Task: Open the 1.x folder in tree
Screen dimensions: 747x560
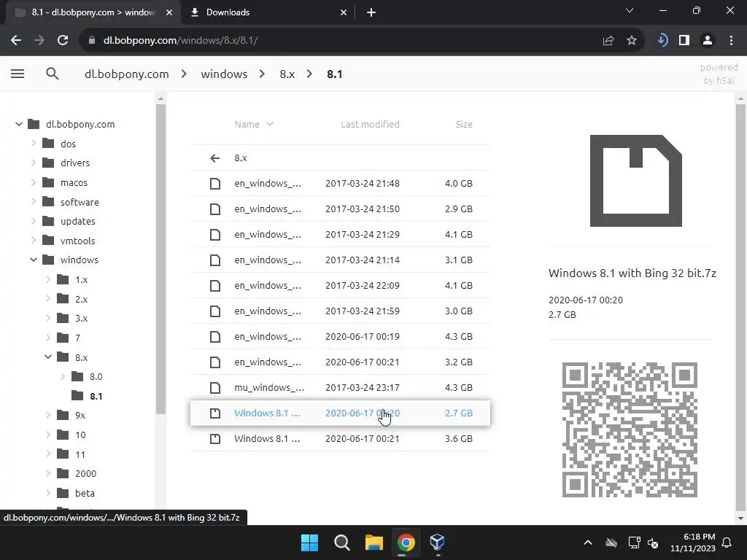Action: click(x=81, y=279)
